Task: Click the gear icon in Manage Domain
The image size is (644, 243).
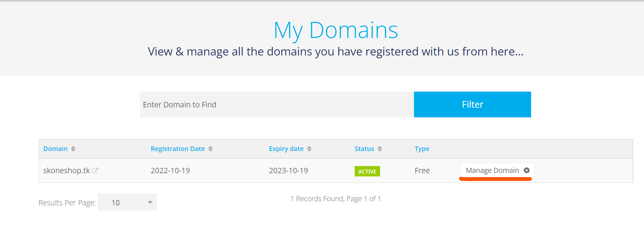Action: tap(526, 170)
